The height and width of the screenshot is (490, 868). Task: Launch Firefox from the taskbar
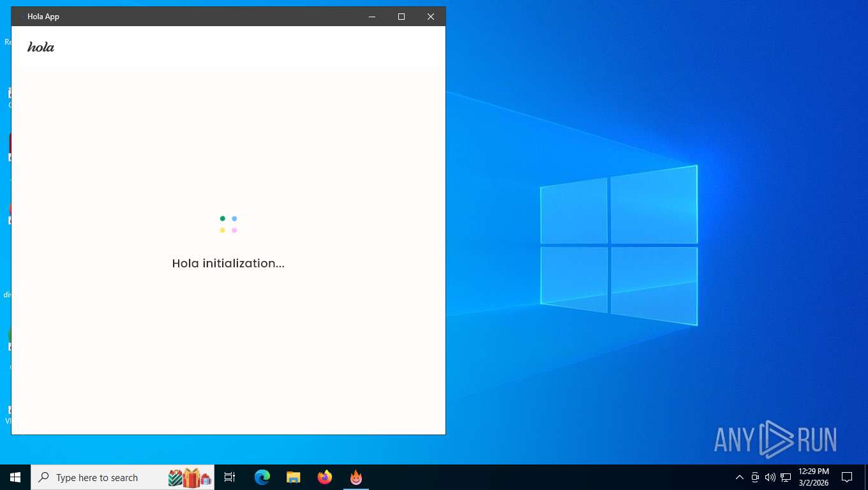point(325,477)
